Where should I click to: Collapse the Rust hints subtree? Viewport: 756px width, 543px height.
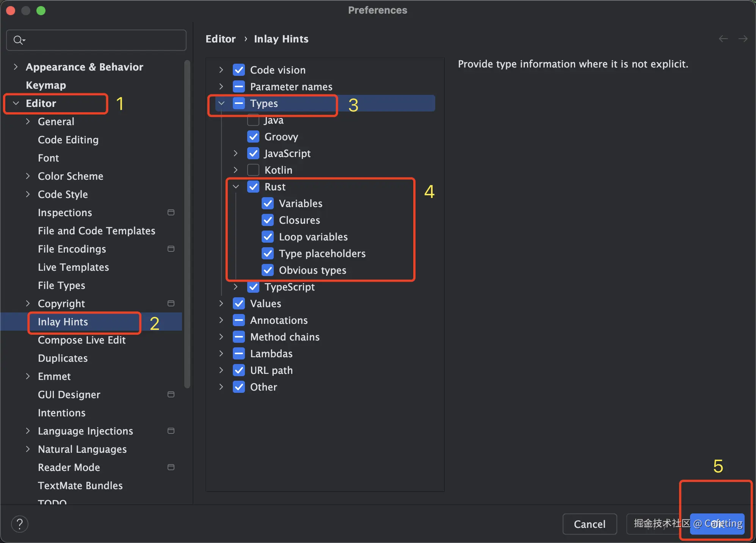tap(235, 187)
